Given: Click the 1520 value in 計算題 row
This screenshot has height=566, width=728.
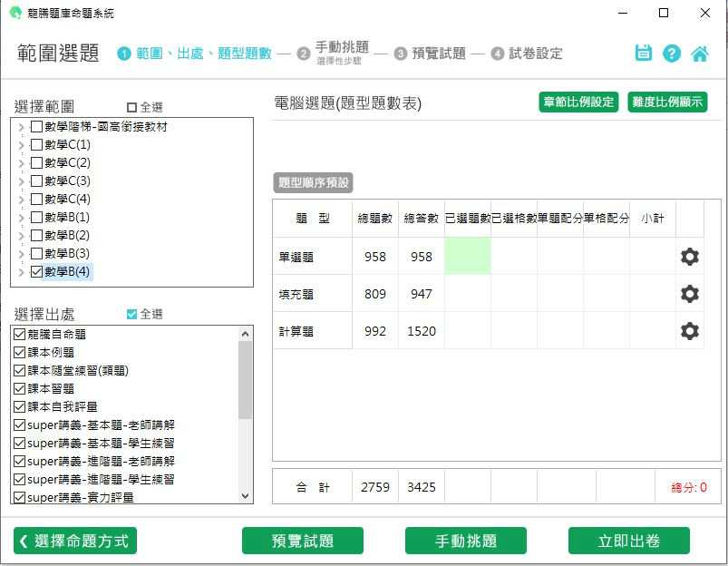Looking at the screenshot, I should [x=422, y=331].
